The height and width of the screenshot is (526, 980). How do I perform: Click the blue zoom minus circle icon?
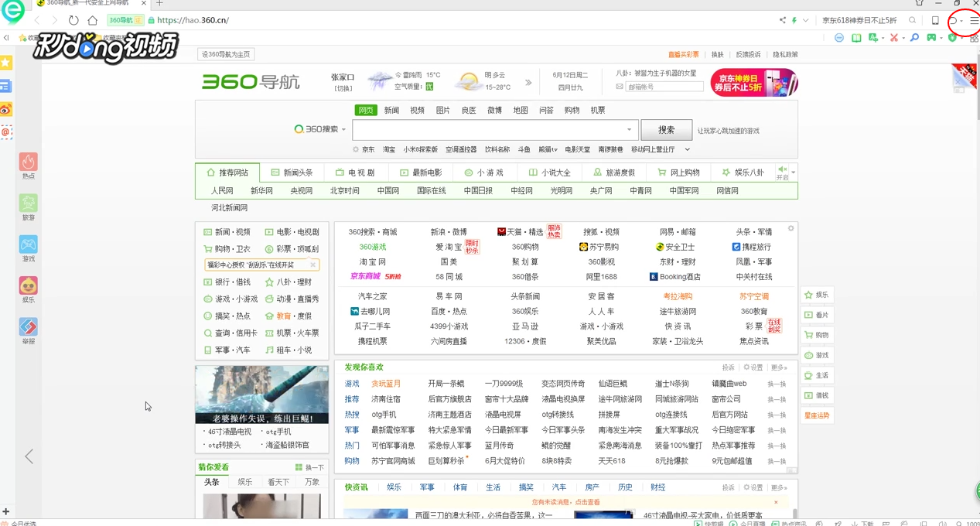(838, 37)
